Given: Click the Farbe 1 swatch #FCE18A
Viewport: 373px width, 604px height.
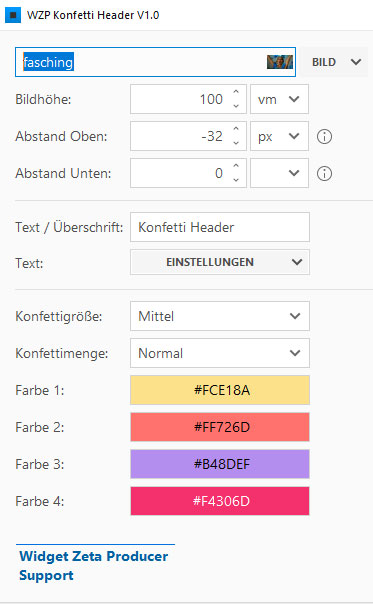Looking at the screenshot, I should [220, 390].
